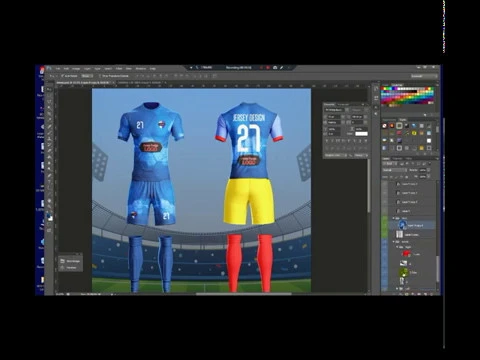Click the foreground/background color squares in toolbar

[49, 217]
